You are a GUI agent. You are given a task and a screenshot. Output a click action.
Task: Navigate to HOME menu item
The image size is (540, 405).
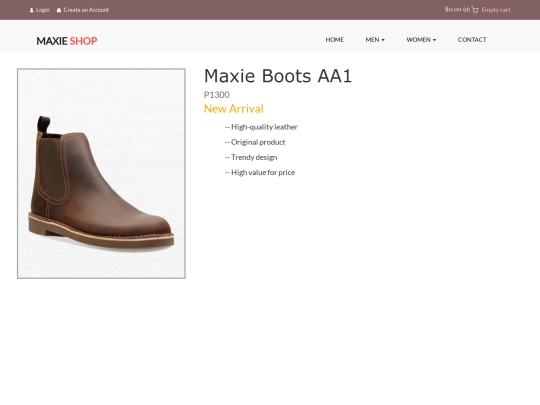[335, 40]
